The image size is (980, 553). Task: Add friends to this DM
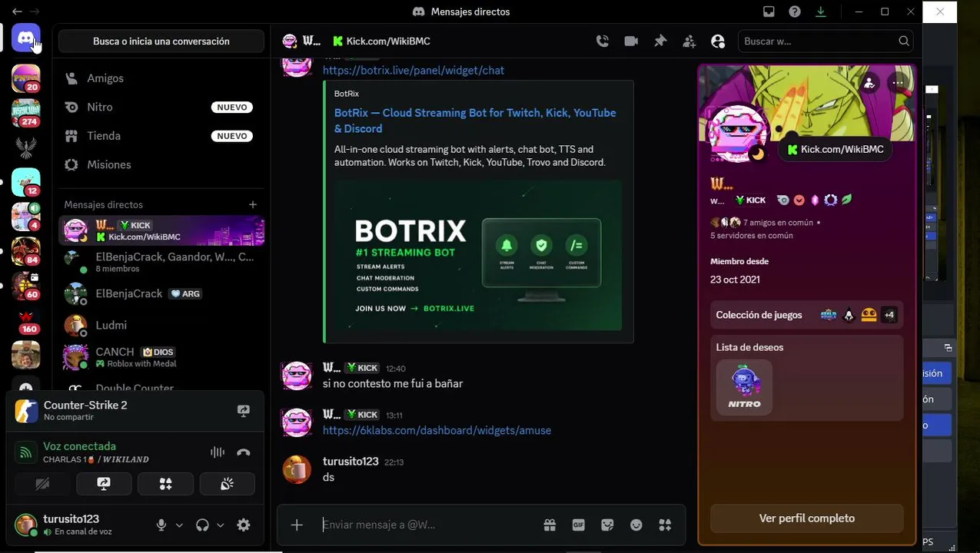(689, 41)
